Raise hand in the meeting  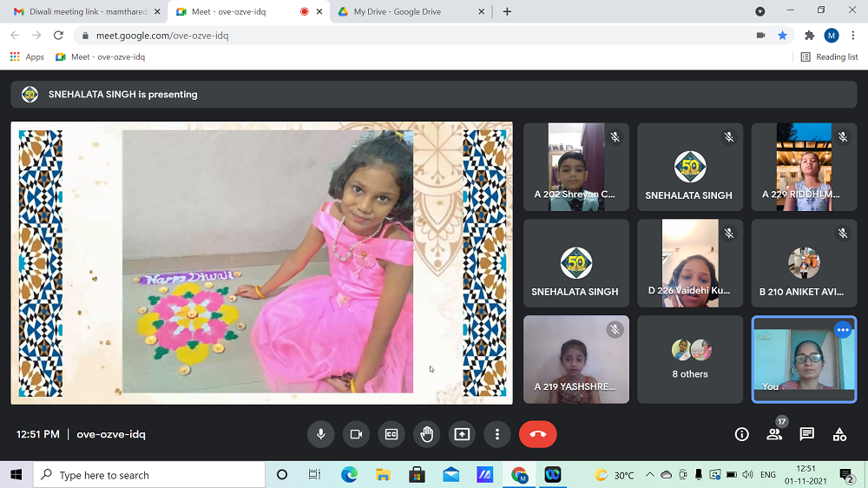(426, 434)
